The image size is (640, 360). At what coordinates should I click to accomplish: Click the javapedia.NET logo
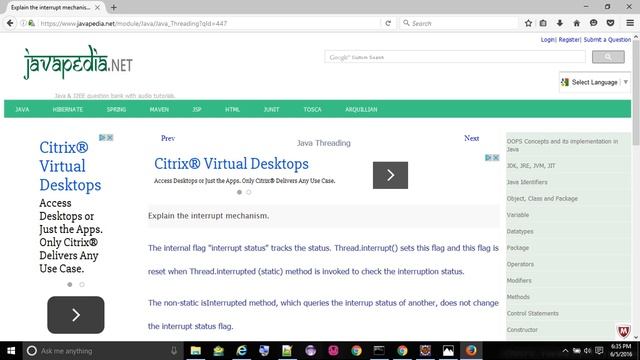point(78,62)
